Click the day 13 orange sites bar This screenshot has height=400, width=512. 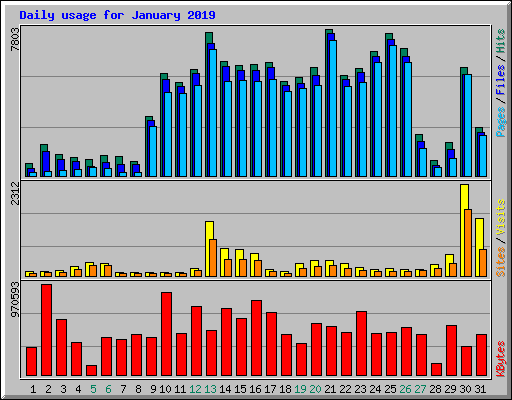pyautogui.click(x=213, y=258)
